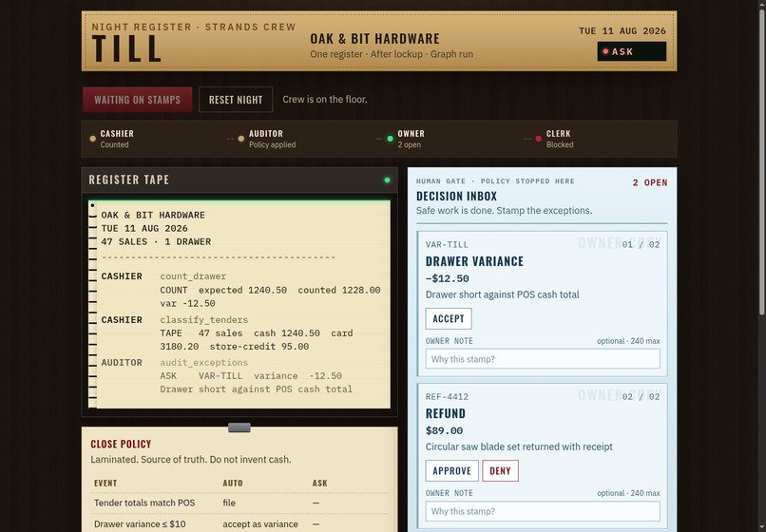
Task: Click the 'EVENT' policy column header
Action: pyautogui.click(x=105, y=484)
